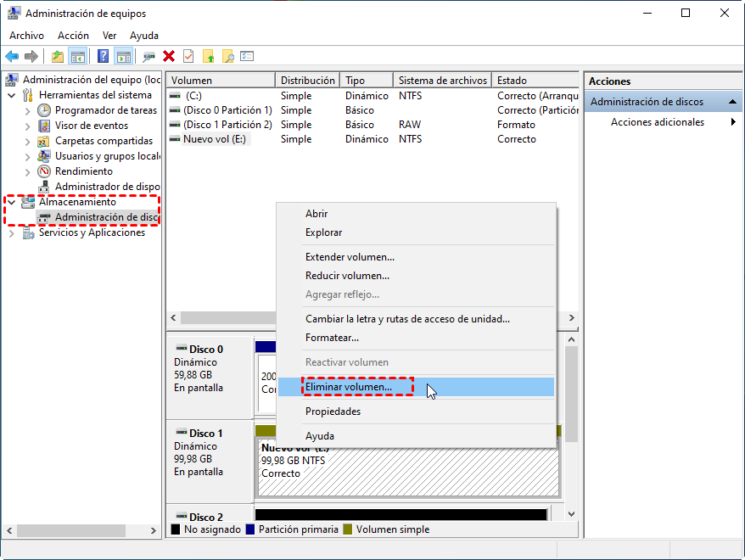The width and height of the screenshot is (745, 560).
Task: Choose Ayuda in the context menu
Action: coord(416,436)
